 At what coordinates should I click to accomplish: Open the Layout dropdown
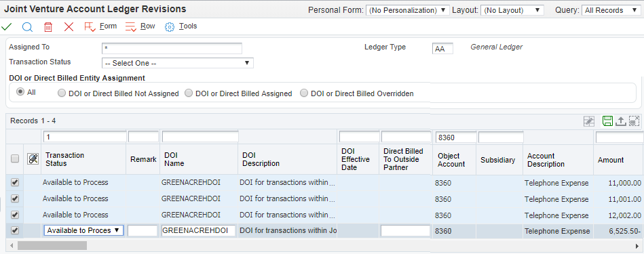coord(512,10)
